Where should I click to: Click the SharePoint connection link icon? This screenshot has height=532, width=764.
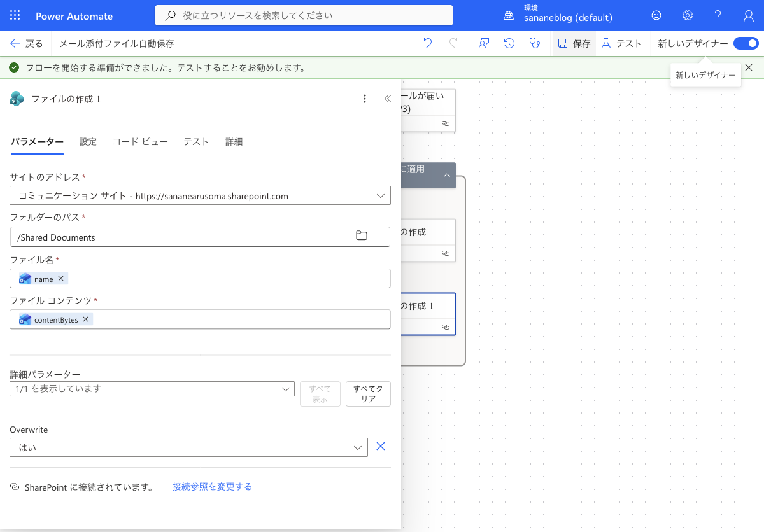15,487
